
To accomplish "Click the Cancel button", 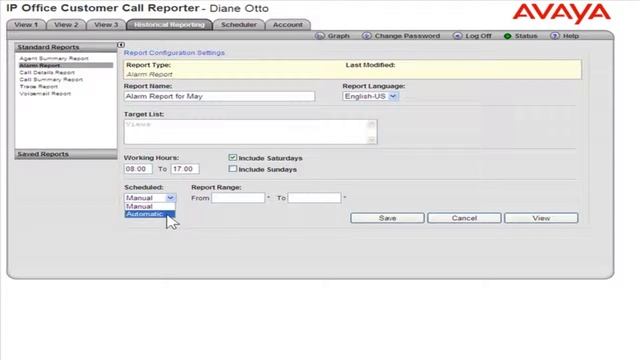I will [464, 218].
